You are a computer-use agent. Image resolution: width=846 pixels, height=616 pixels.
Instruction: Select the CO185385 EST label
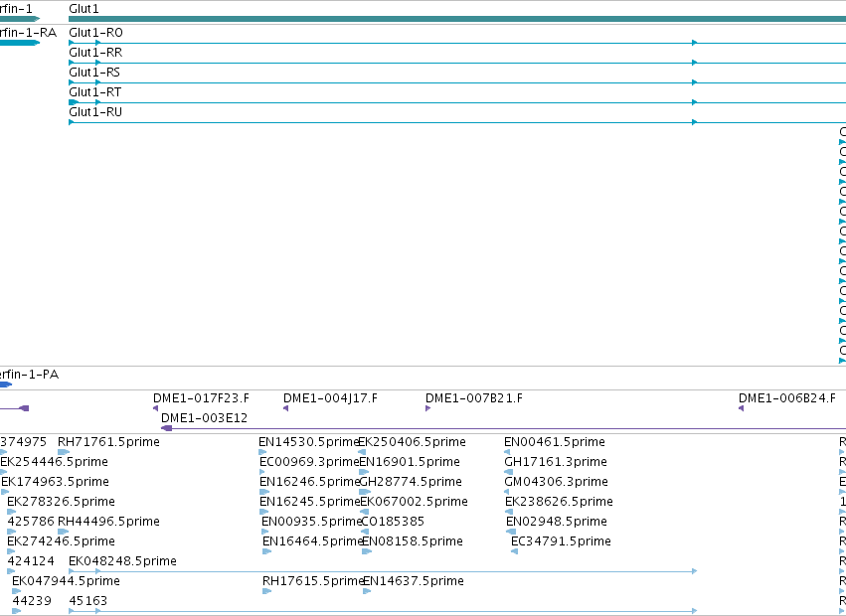pos(393,522)
